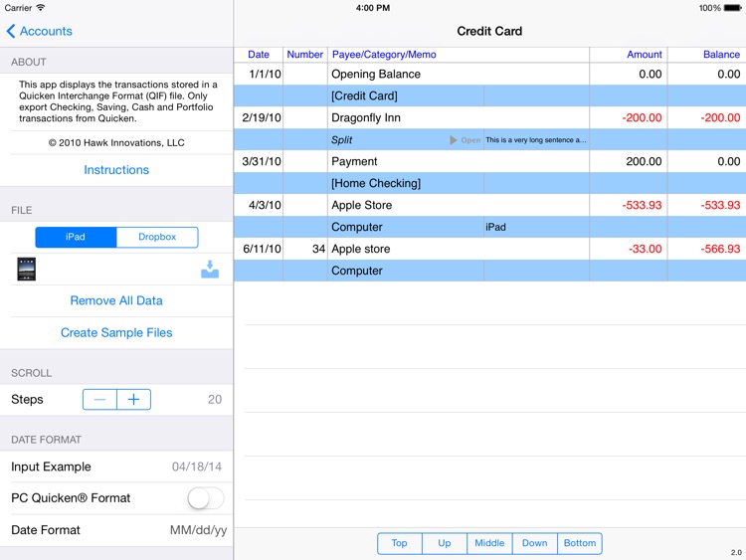Tap the Steps value 20

(215, 399)
